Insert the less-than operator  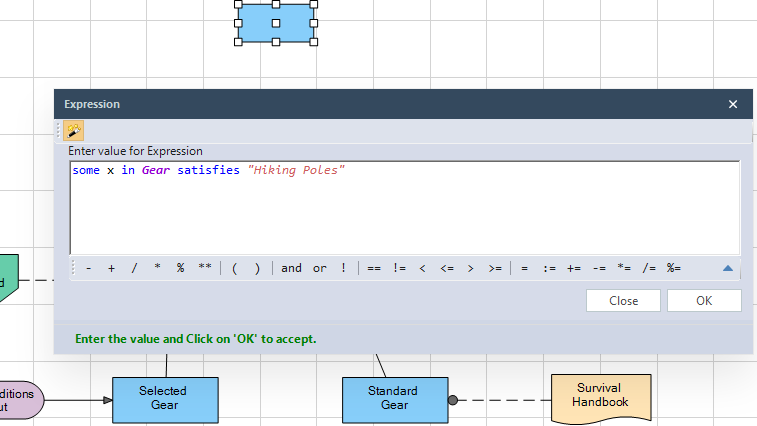point(422,268)
